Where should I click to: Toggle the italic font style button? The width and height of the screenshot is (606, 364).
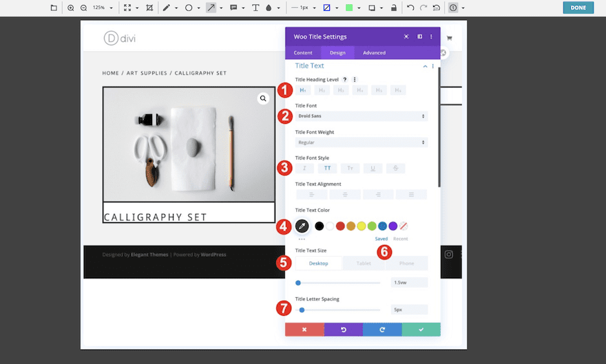click(304, 168)
